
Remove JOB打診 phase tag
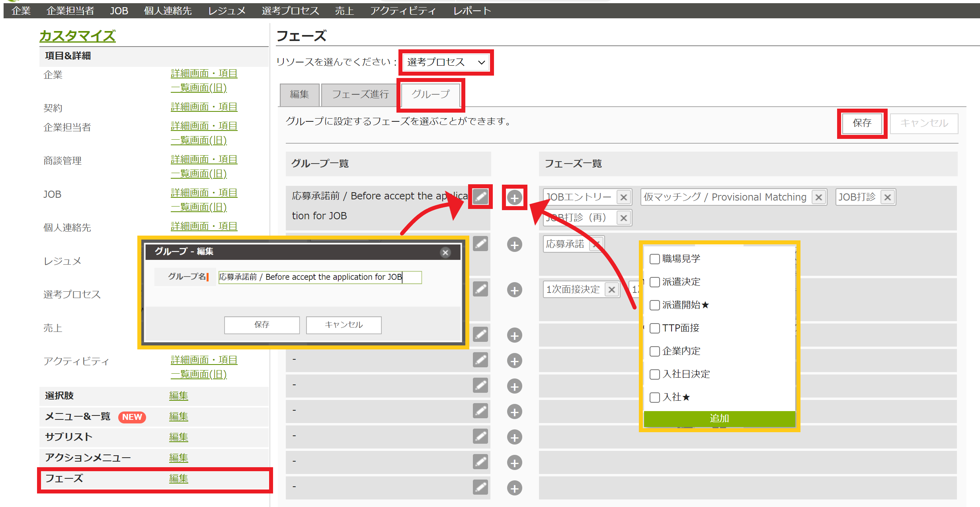click(887, 197)
